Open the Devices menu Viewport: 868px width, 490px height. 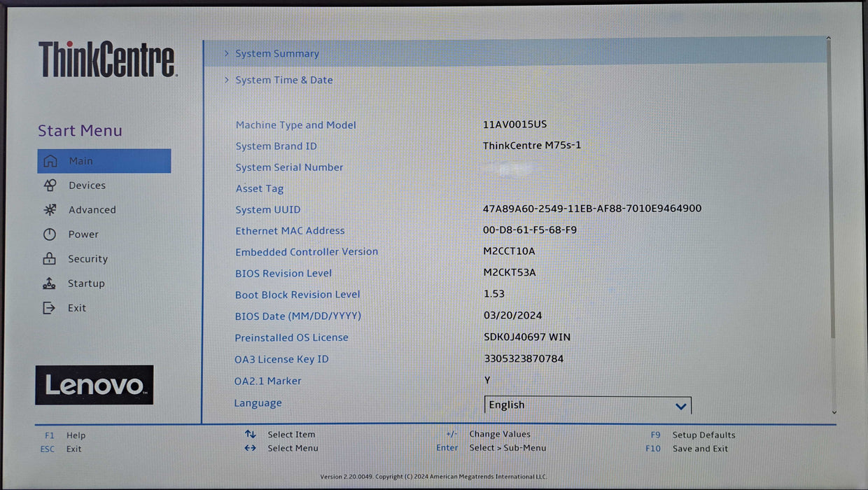click(x=87, y=185)
